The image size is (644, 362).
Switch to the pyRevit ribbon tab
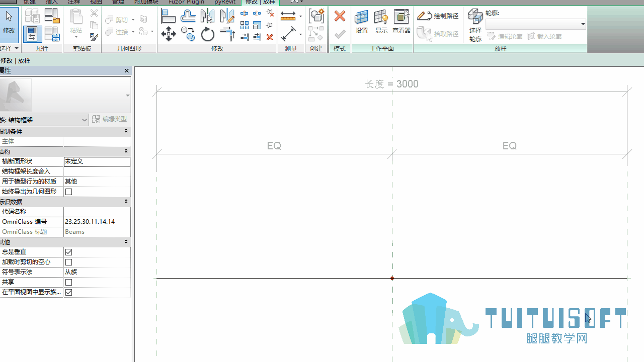point(225,2)
